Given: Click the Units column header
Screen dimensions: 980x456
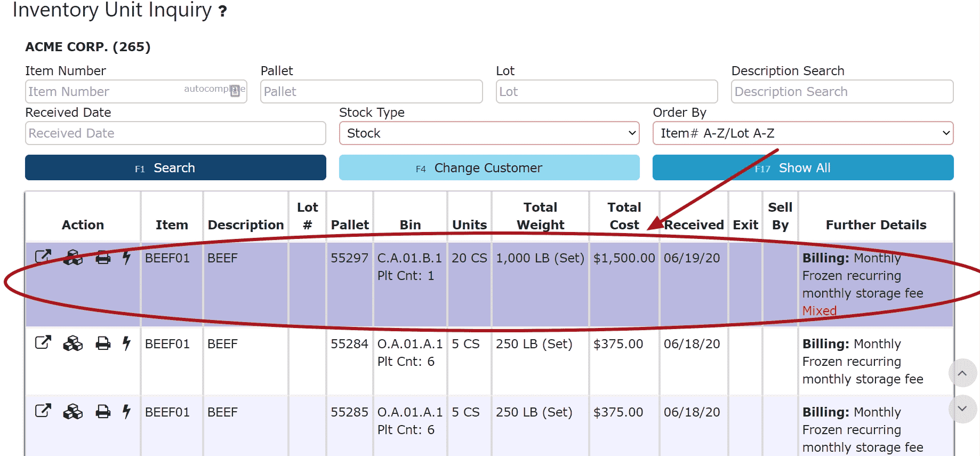Looking at the screenshot, I should click(x=470, y=225).
